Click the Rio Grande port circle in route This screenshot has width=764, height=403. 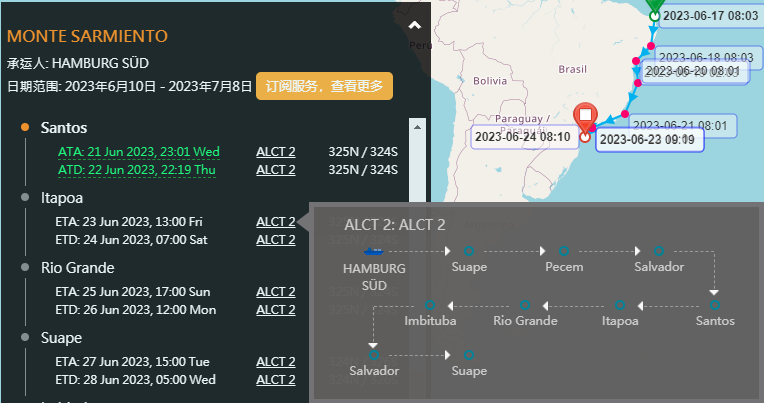pyautogui.click(x=525, y=304)
